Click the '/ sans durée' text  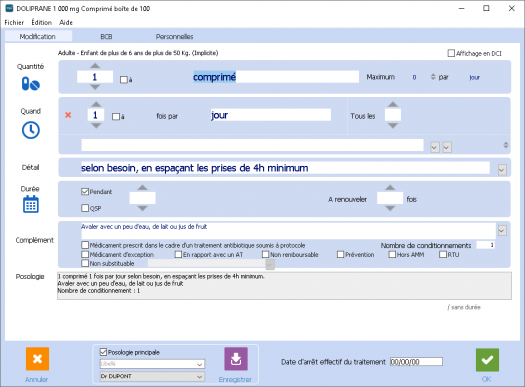[x=464, y=307]
